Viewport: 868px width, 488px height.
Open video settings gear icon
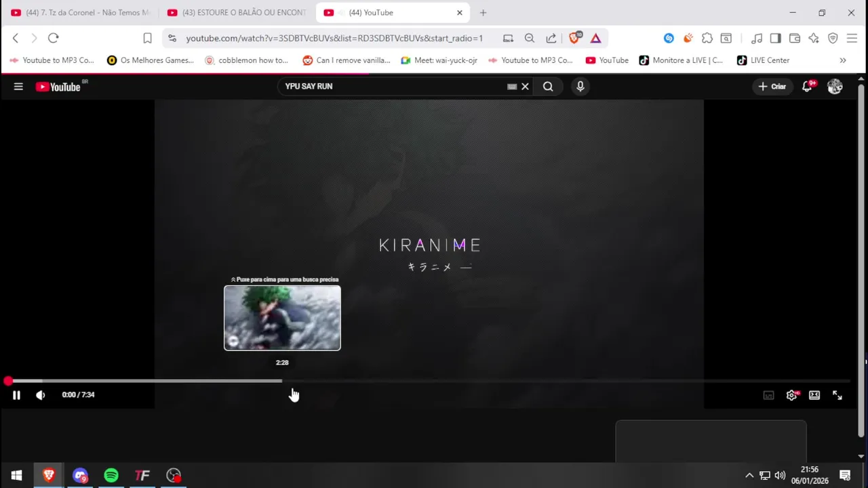[x=791, y=395]
